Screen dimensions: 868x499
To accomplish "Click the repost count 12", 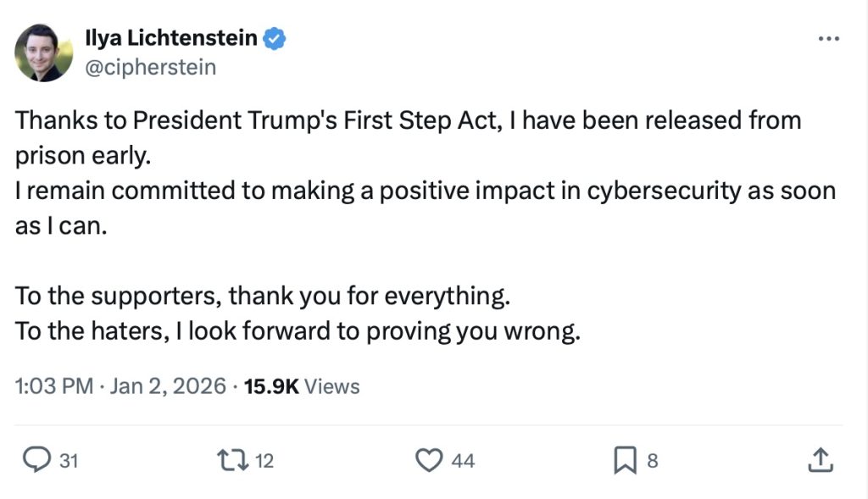I will coord(264,461).
